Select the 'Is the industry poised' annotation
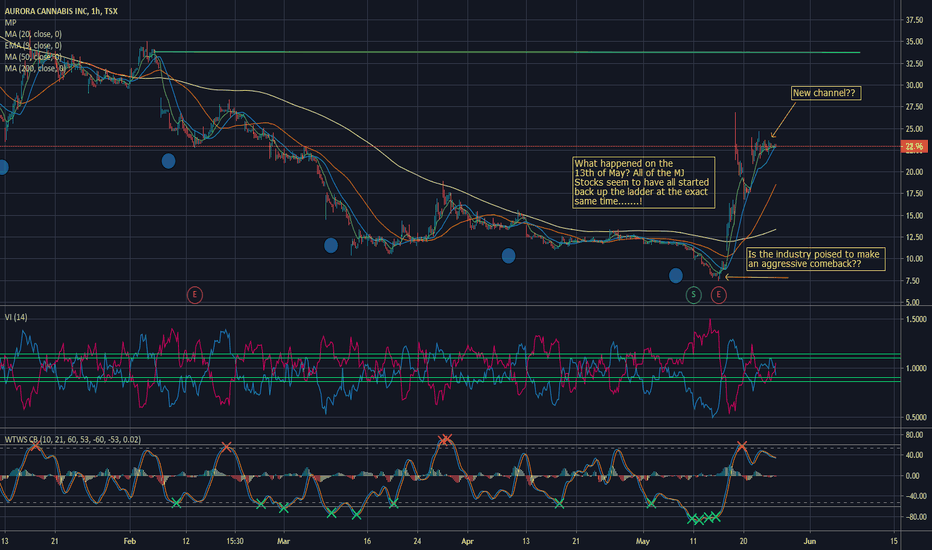 click(816, 259)
